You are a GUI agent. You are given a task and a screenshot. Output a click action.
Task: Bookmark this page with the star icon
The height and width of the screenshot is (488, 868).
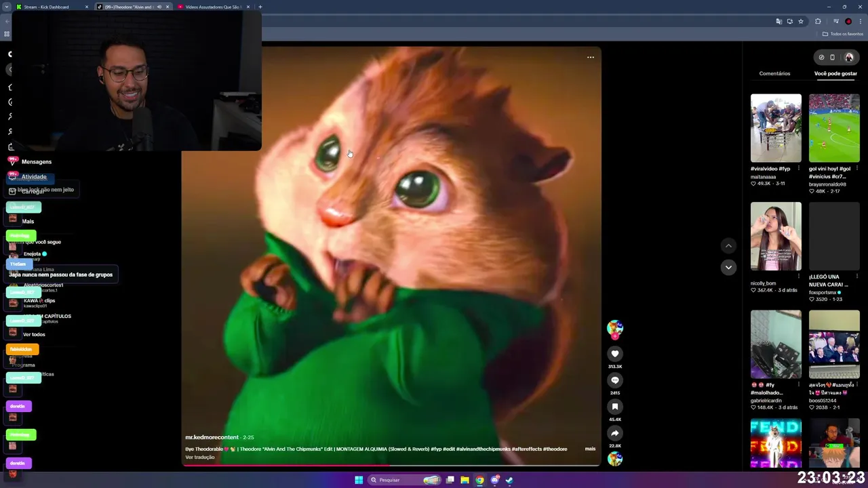[801, 21]
